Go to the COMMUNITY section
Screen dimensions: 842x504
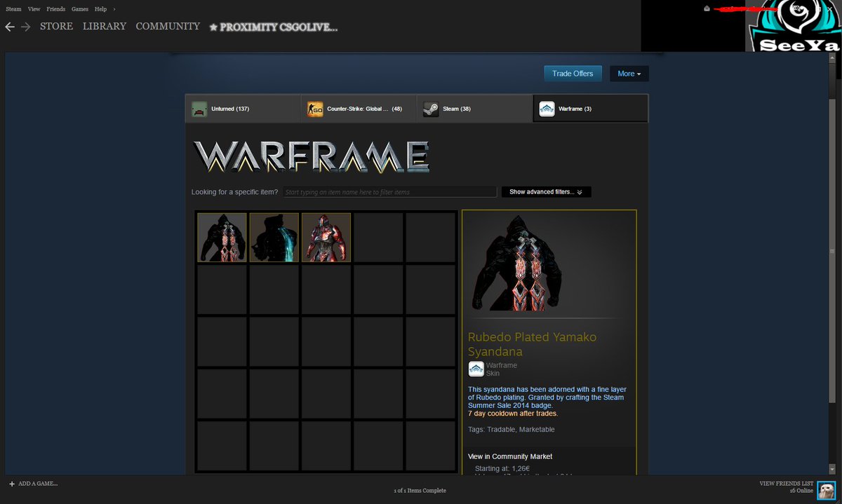point(168,27)
